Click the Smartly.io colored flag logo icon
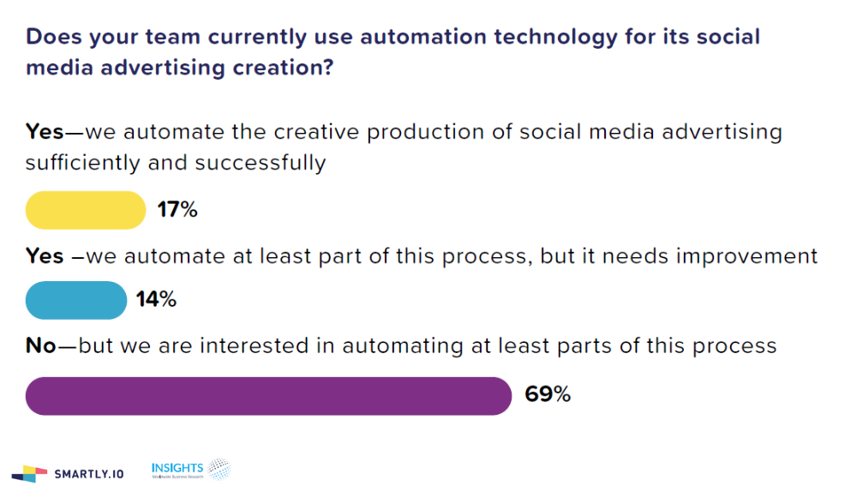Screen dimensions: 857x504 pos(30,471)
